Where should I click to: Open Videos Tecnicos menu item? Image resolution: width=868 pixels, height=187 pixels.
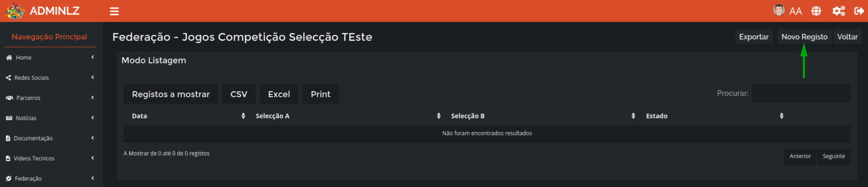click(34, 158)
